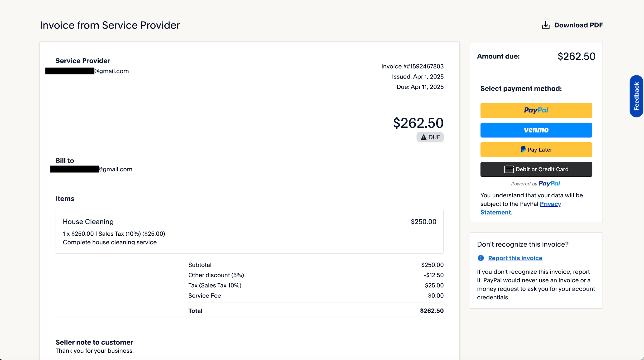Click Report this invoice link
Viewport: 644px width, 360px height.
(515, 258)
